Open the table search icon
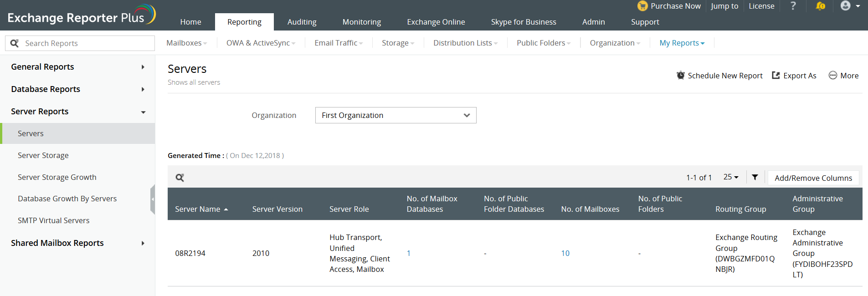The image size is (868, 296). (x=180, y=178)
